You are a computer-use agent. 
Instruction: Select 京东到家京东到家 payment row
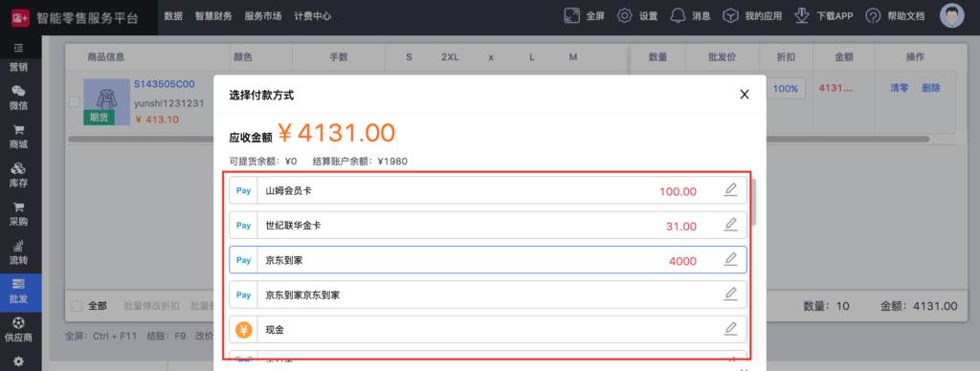[x=487, y=295]
